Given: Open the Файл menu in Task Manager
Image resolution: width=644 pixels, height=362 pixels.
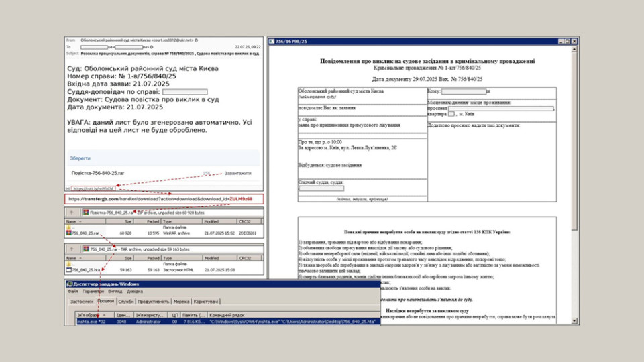Looking at the screenshot, I should pos(73,292).
